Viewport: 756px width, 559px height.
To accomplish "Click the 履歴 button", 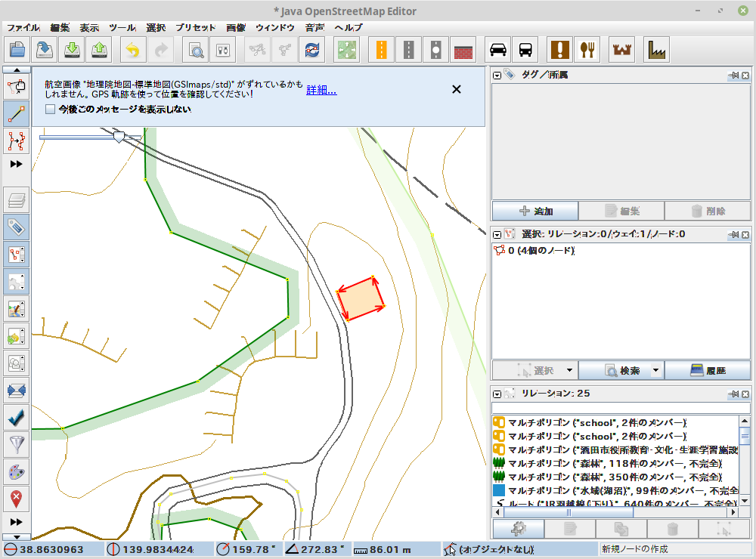I will tap(708, 371).
